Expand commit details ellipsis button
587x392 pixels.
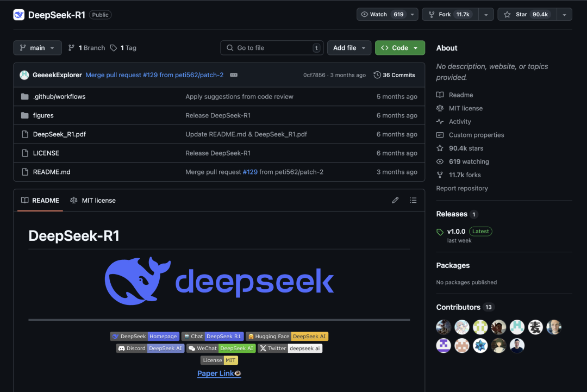tap(234, 75)
